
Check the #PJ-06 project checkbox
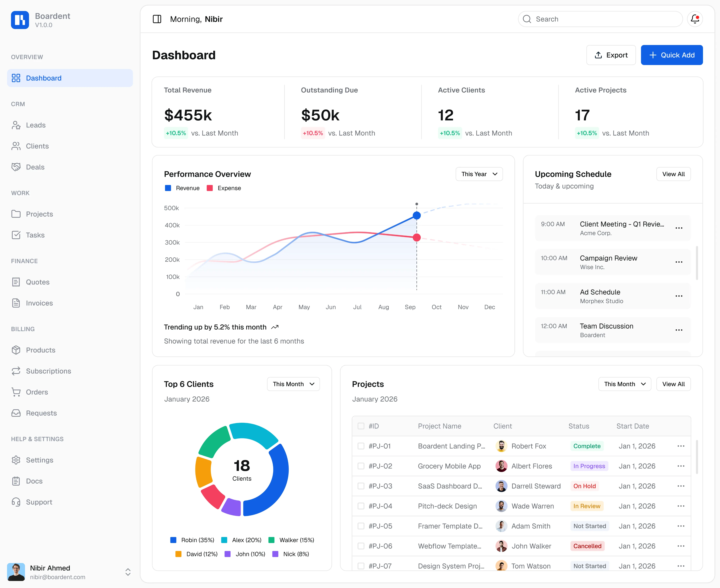click(x=361, y=546)
